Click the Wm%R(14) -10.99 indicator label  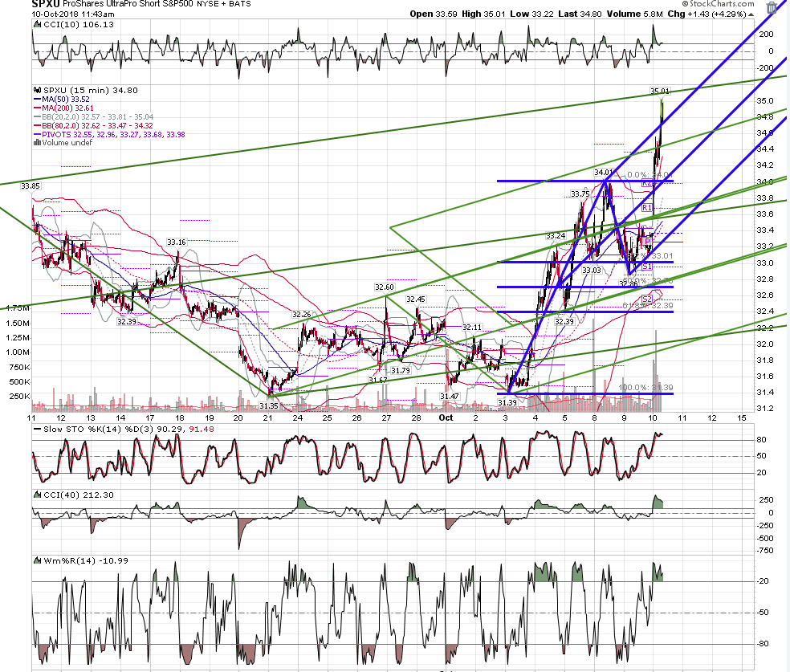click(86, 560)
